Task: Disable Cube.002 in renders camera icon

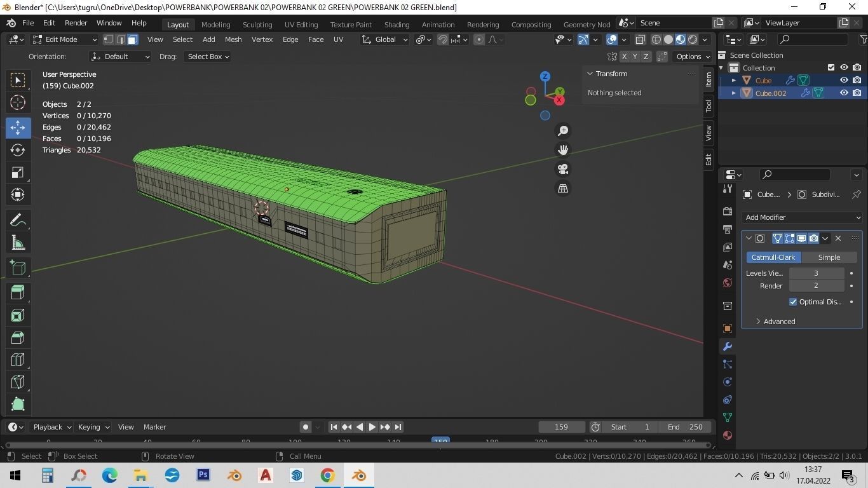Action: pos(857,93)
